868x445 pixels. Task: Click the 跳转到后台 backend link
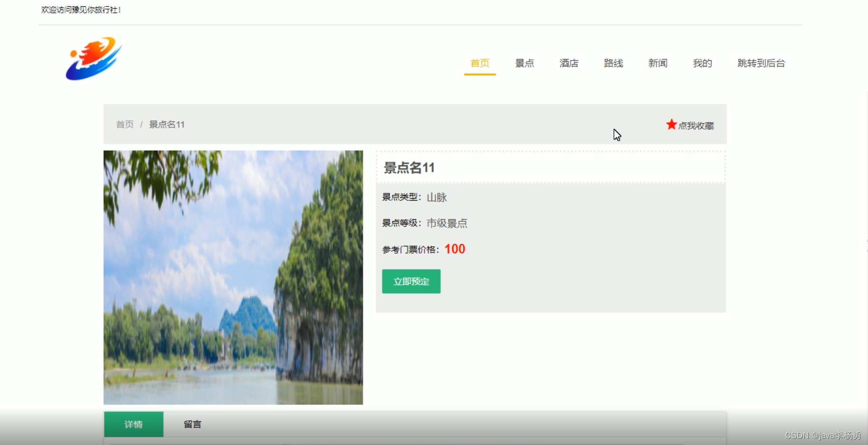761,63
